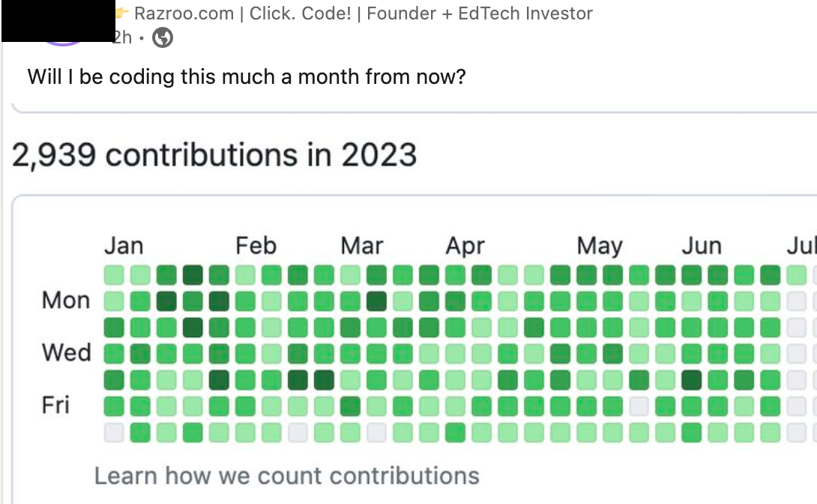Click the post text about coding a month from now
Image resolution: width=817 pixels, height=504 pixels.
[x=247, y=76]
